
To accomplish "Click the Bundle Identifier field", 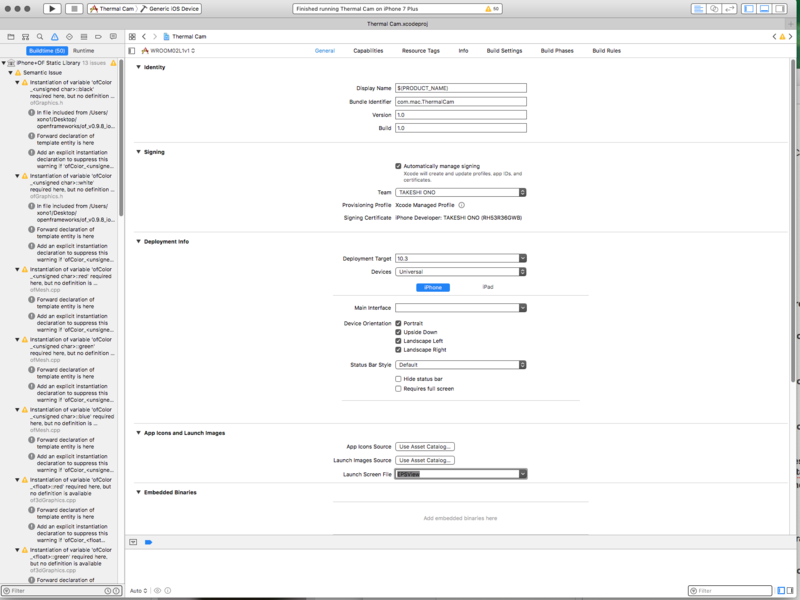I will click(x=461, y=102).
